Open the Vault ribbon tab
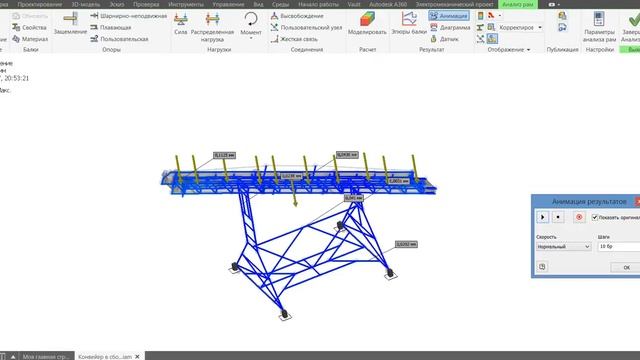 coord(354,4)
